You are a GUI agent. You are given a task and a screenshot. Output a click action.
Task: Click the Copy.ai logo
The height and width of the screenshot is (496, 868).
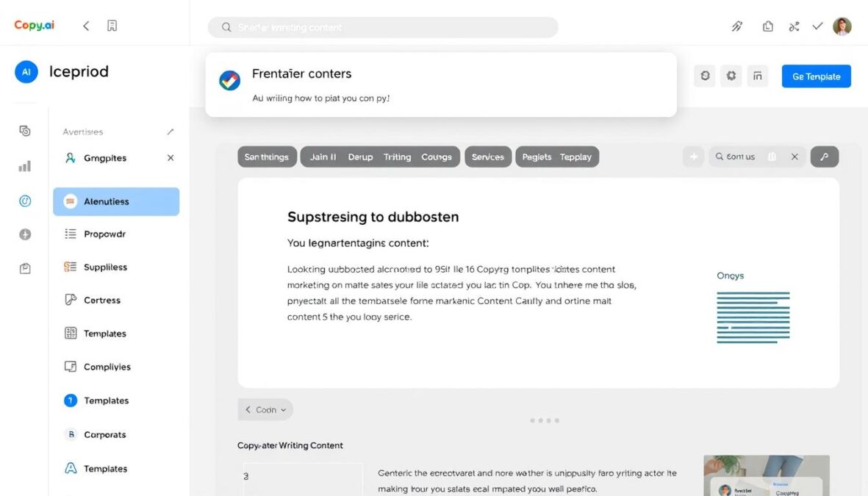click(x=34, y=24)
